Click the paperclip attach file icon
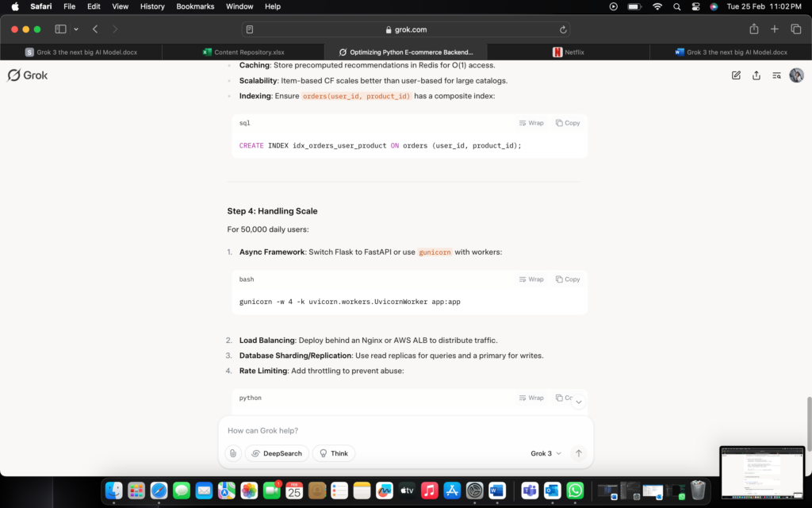Screen dimensions: 812x508 (232, 453)
